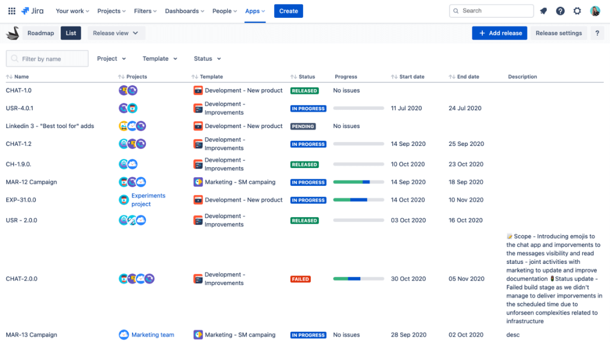Open the notifications icon
Viewport: 610px width, 364px height.
tap(543, 11)
